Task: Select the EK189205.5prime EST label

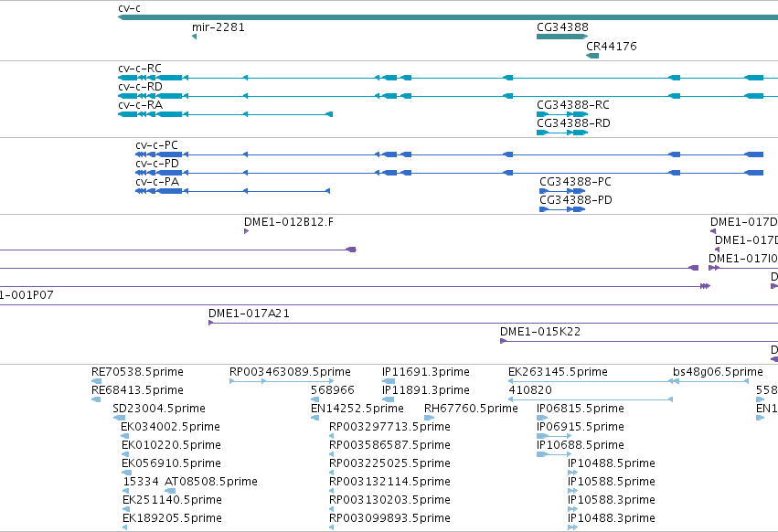Action: coord(172,518)
